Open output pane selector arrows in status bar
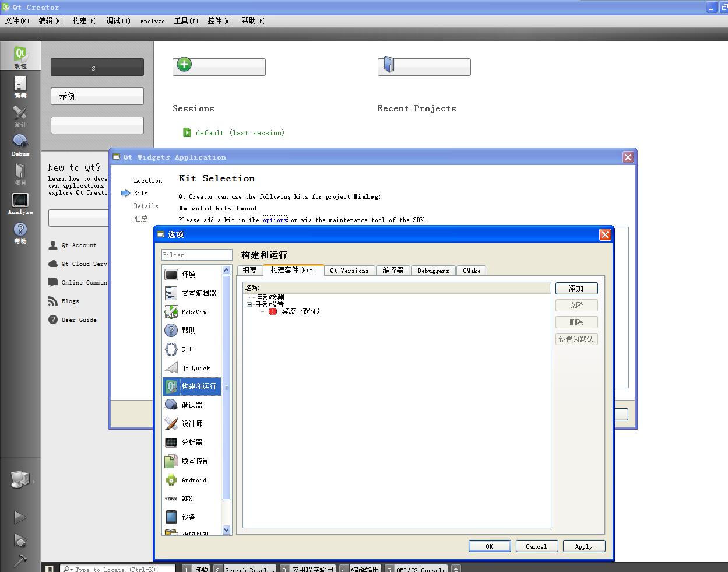The height and width of the screenshot is (572, 728). point(456,569)
